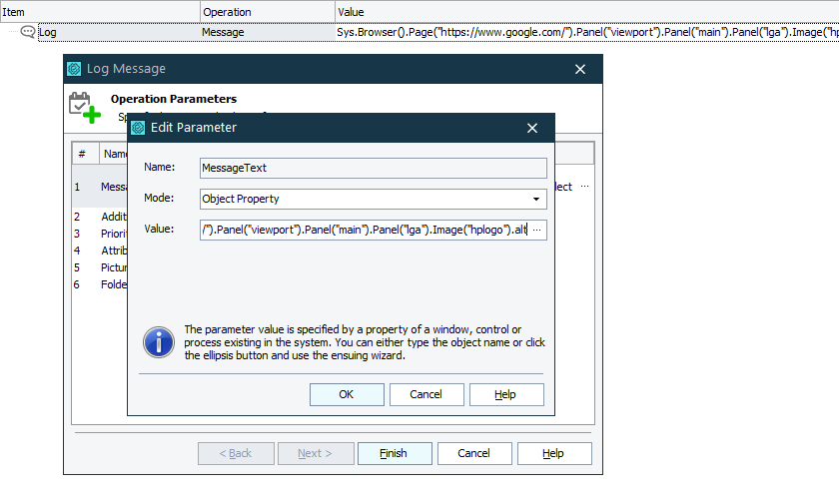Viewport: 839px width, 504px height.
Task: Click the blue information icon
Action: click(x=159, y=341)
